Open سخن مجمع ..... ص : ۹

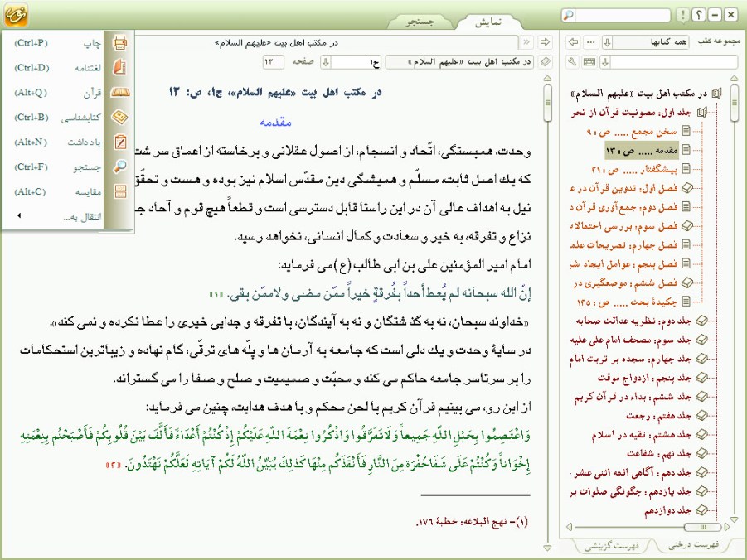click(633, 132)
